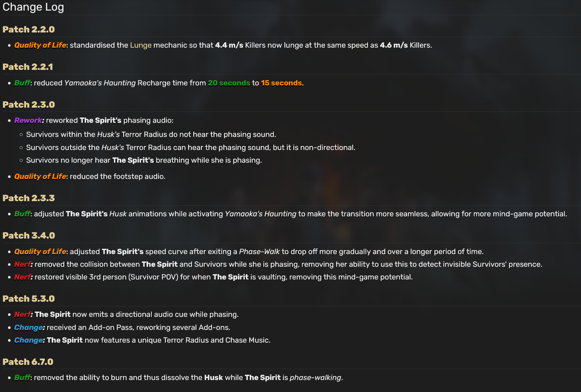The height and width of the screenshot is (392, 581).
Task: Click the Change Log section heading
Action: (x=33, y=7)
